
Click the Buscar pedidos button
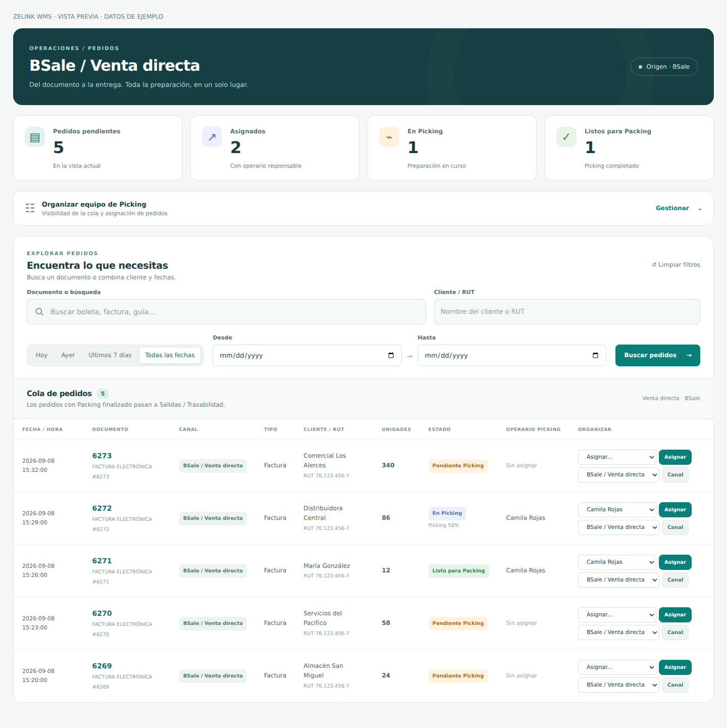658,355
